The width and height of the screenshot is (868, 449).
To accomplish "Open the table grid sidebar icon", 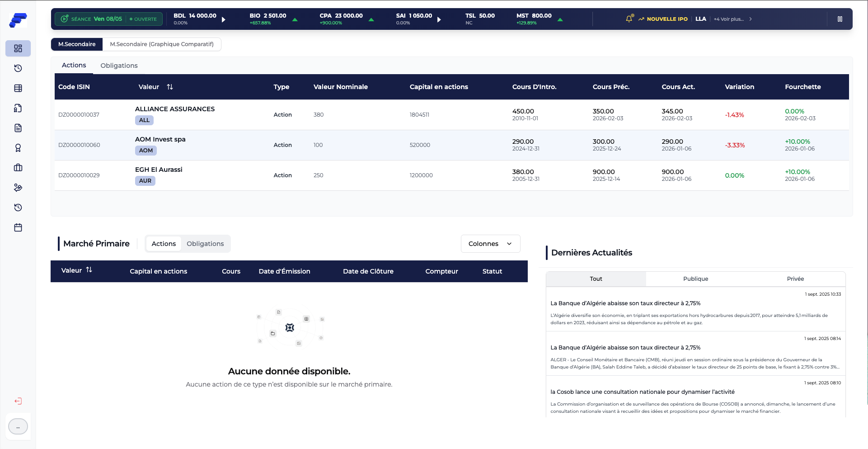I will [18, 88].
